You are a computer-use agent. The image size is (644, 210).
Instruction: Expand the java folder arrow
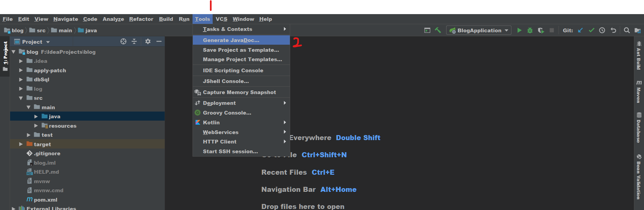point(36,117)
